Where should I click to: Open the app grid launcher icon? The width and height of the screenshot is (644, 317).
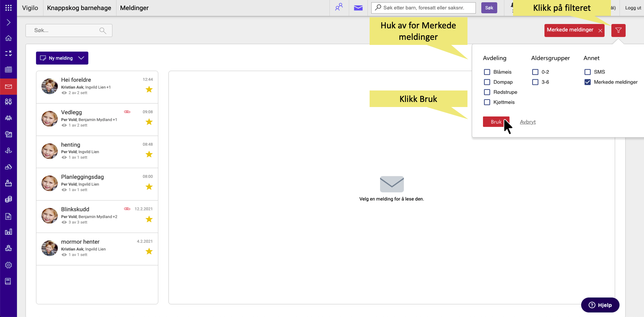[x=8, y=8]
